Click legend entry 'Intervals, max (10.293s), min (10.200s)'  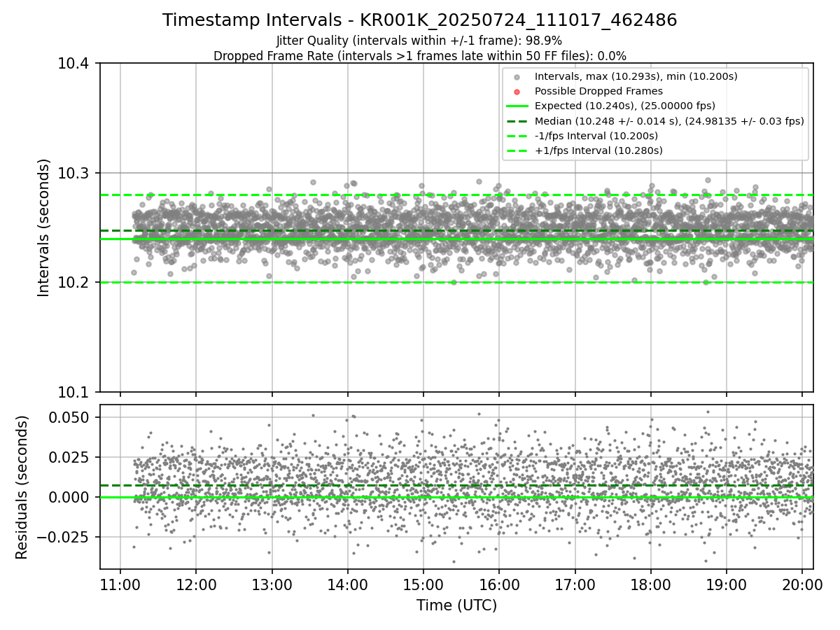tap(636, 76)
